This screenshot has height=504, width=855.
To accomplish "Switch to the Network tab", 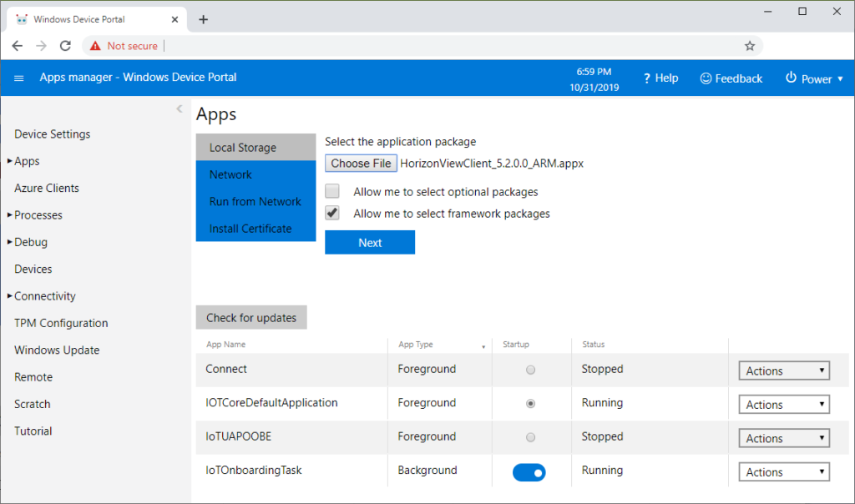I will click(255, 174).
